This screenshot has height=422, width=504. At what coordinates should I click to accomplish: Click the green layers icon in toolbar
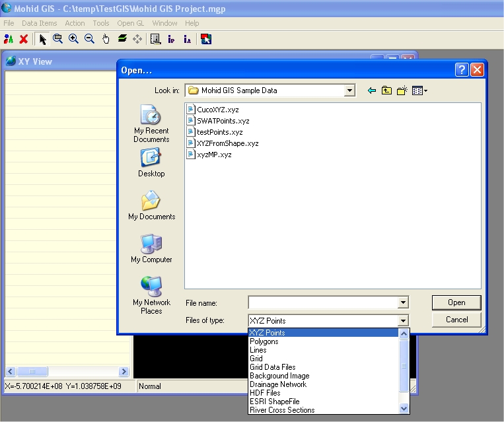pos(122,39)
